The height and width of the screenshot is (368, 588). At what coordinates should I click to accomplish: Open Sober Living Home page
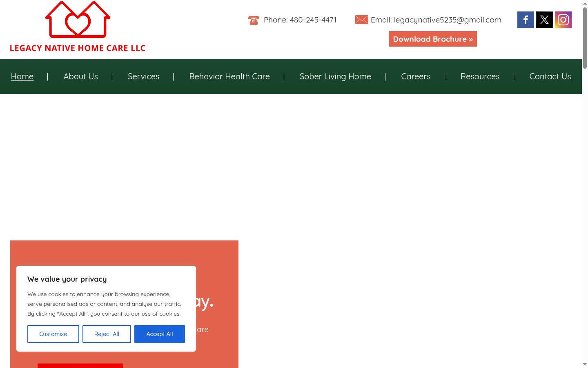[x=335, y=76]
